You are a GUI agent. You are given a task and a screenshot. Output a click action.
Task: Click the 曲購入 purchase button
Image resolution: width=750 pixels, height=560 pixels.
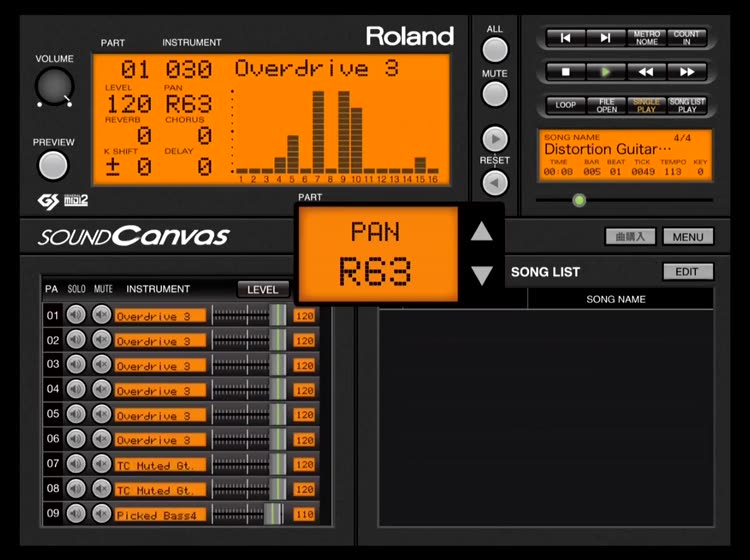[x=630, y=237]
